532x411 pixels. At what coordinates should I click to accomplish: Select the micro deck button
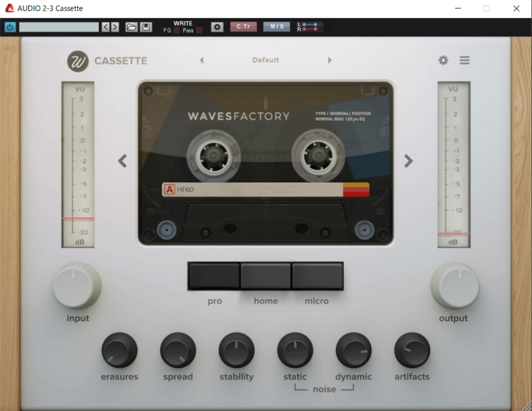point(317,276)
